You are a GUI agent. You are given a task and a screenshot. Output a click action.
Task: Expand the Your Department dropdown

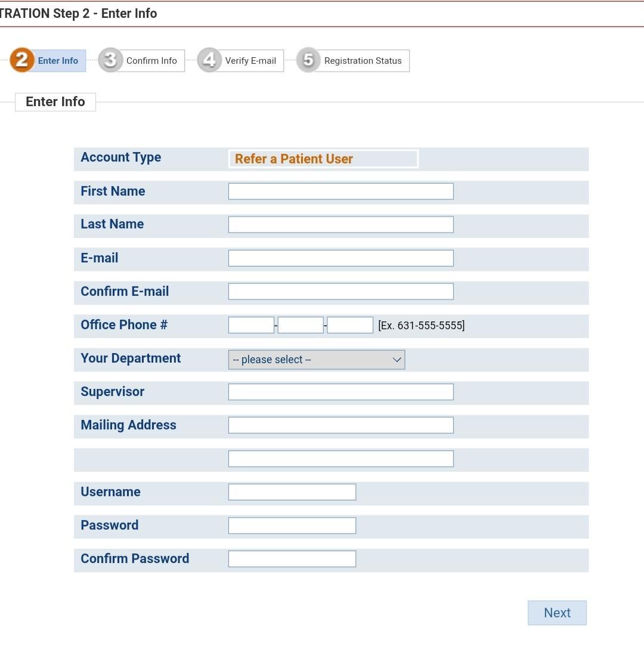(317, 360)
